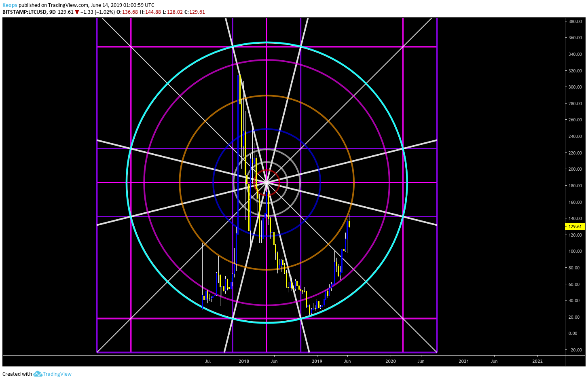This screenshot has height=381, width=588.
Task: Click the 2019 label on time axis
Action: tap(317, 361)
